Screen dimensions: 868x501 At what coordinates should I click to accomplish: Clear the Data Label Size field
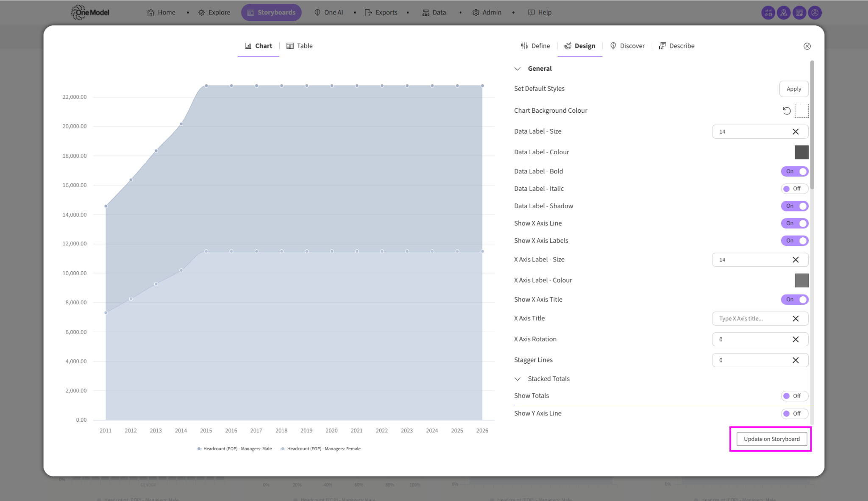click(x=796, y=132)
